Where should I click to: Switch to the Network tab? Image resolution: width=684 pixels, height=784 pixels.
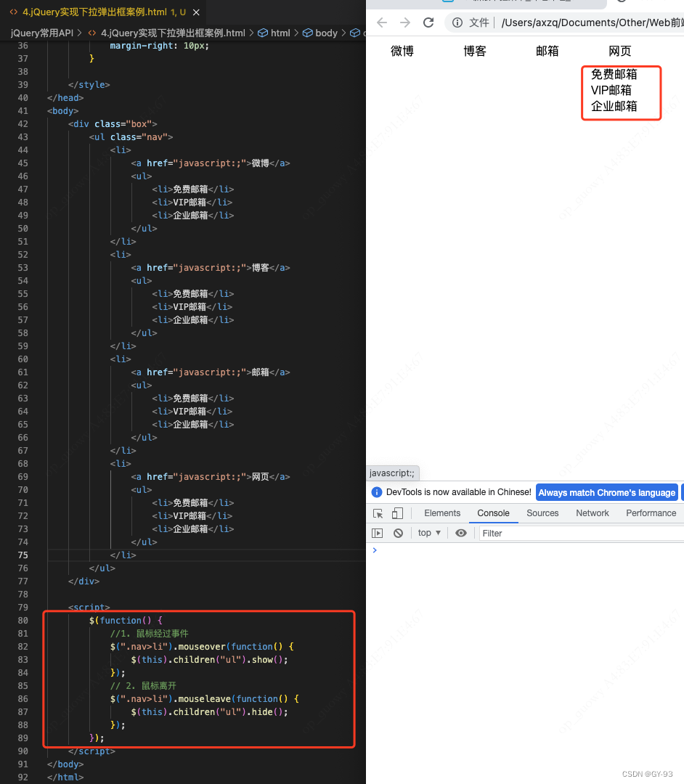click(592, 513)
